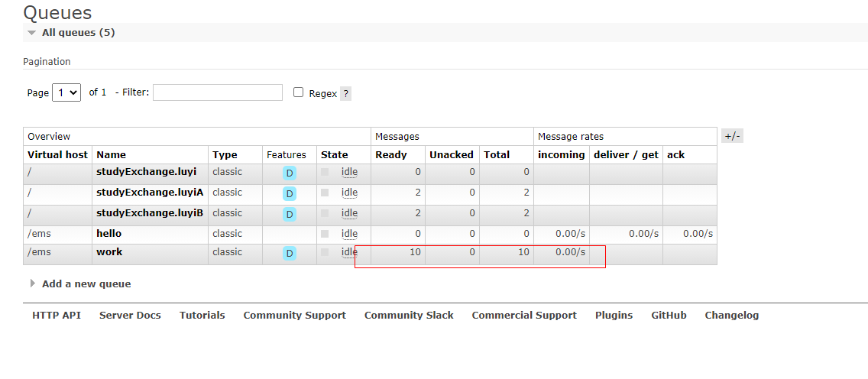Click the Queues page heading
Viewport: 868px width, 379px height.
[57, 12]
